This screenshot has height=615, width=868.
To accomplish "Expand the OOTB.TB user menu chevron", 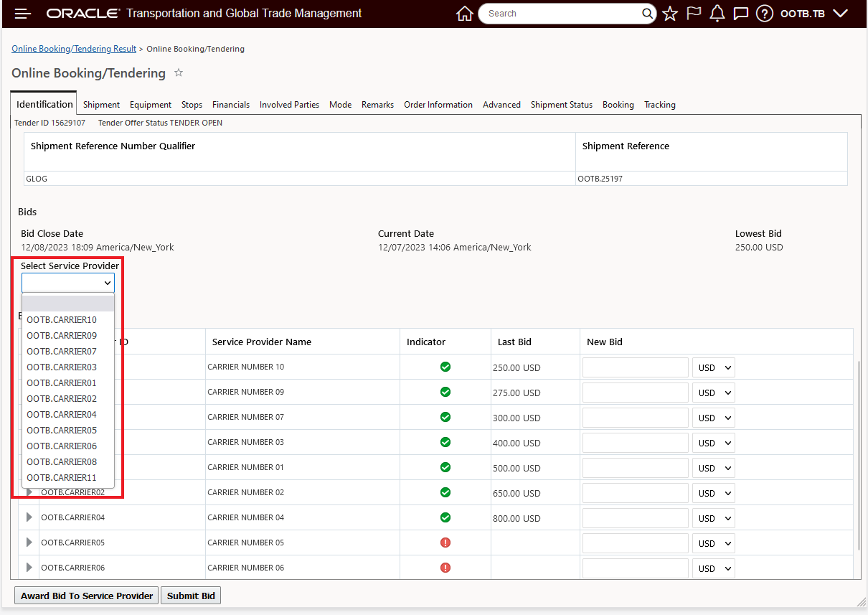I will pos(841,14).
